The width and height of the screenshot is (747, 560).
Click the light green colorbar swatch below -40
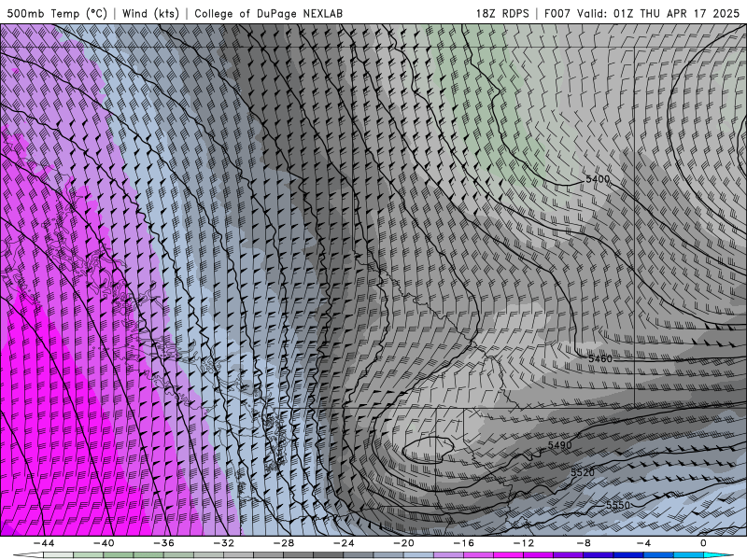point(88,555)
